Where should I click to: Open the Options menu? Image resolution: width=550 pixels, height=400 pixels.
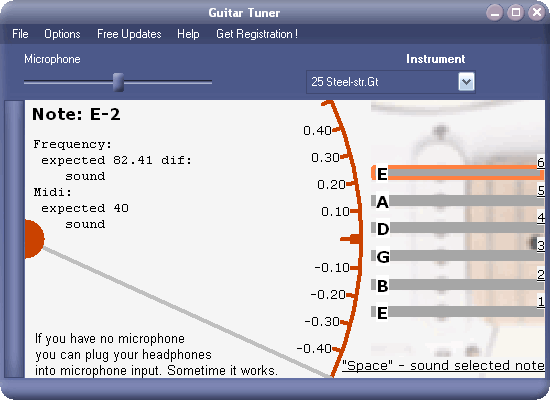[62, 34]
